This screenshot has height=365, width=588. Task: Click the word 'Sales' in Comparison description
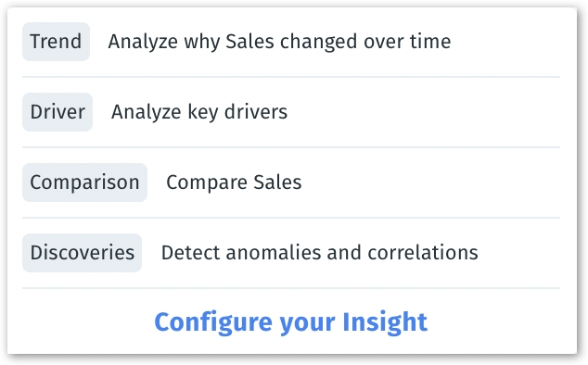click(277, 182)
